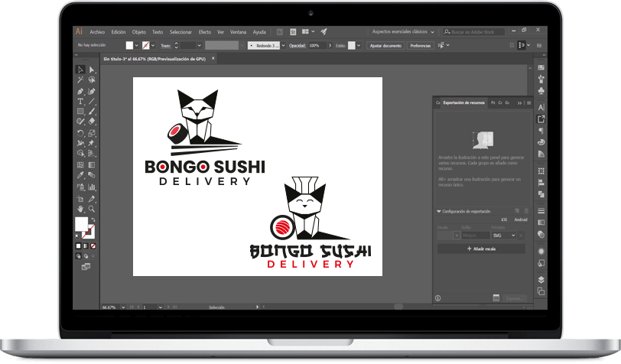
Task: Select the Selection arrow tool
Action: coord(80,70)
